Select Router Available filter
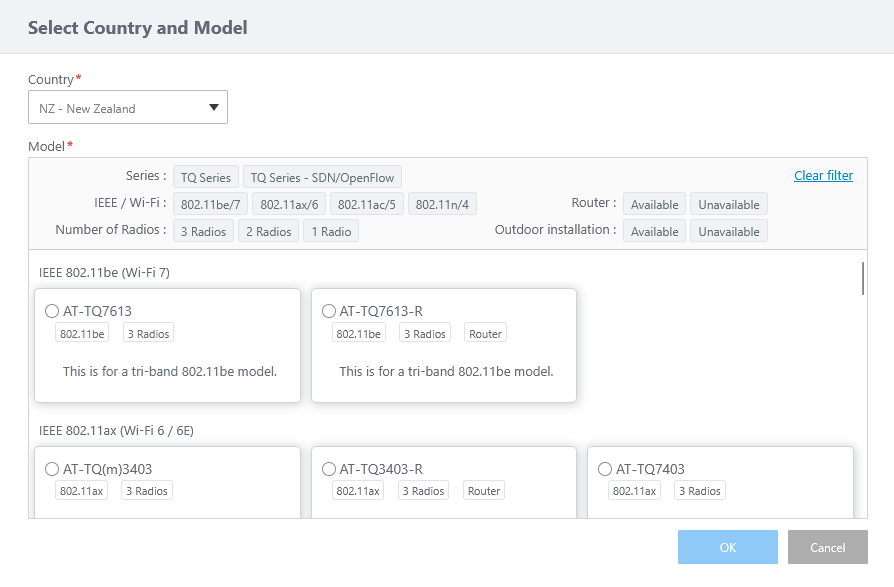This screenshot has height=587, width=894. coord(655,204)
